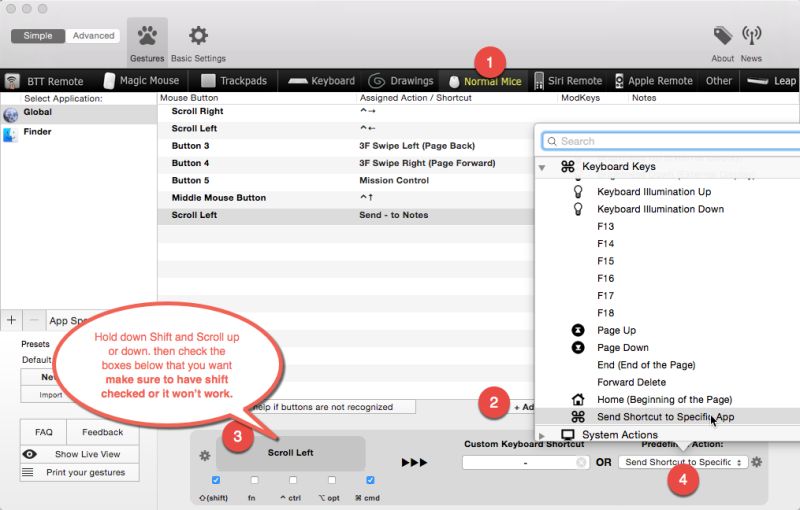Select the Magic Mouse tab
The height and width of the screenshot is (510, 800).
[141, 81]
